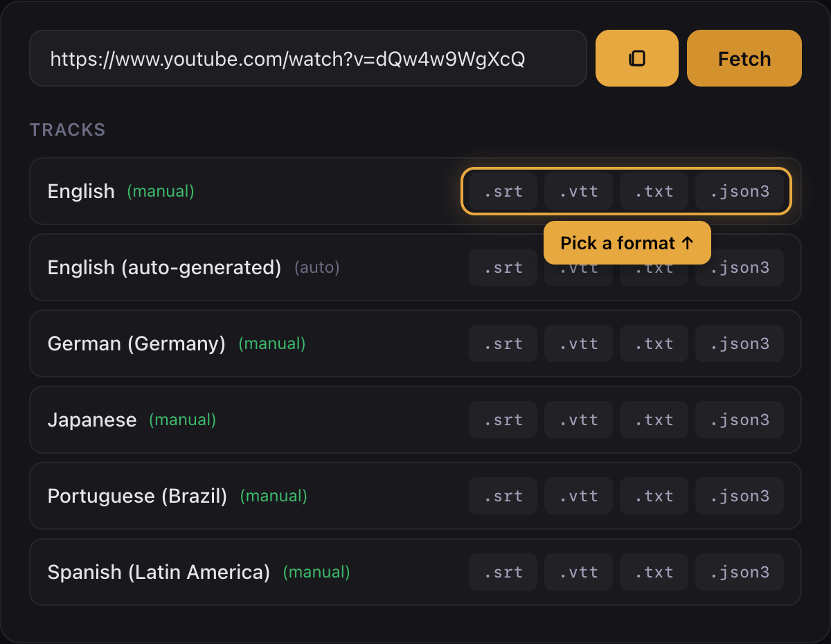This screenshot has height=644, width=831.
Task: Download the English track as .vtt
Action: 578,191
